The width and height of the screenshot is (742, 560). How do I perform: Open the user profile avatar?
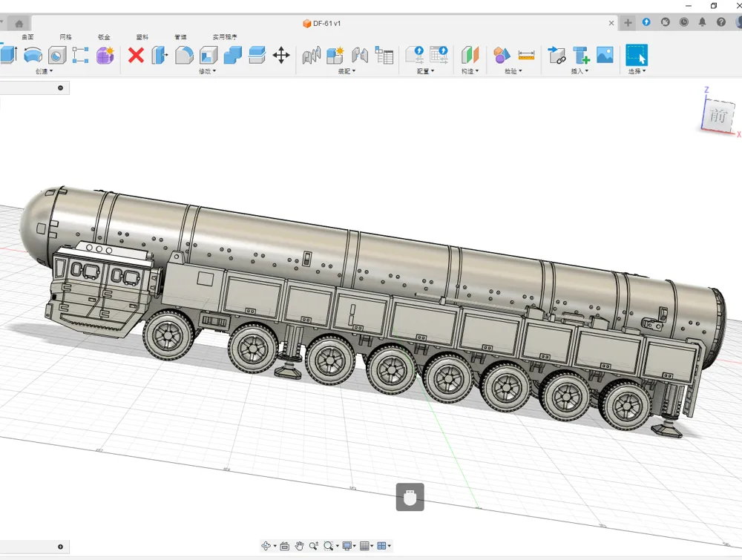(x=738, y=22)
